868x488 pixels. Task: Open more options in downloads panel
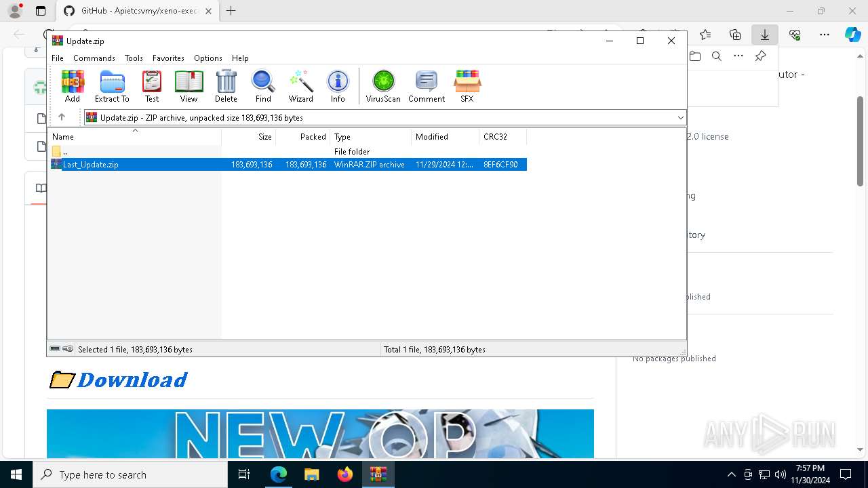coord(738,56)
